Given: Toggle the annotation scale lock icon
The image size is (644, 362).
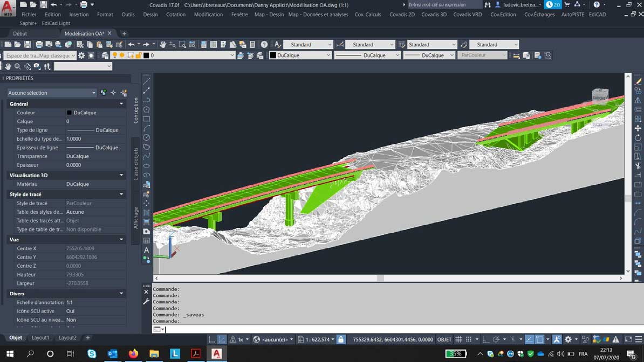Looking at the screenshot, I should [x=340, y=339].
